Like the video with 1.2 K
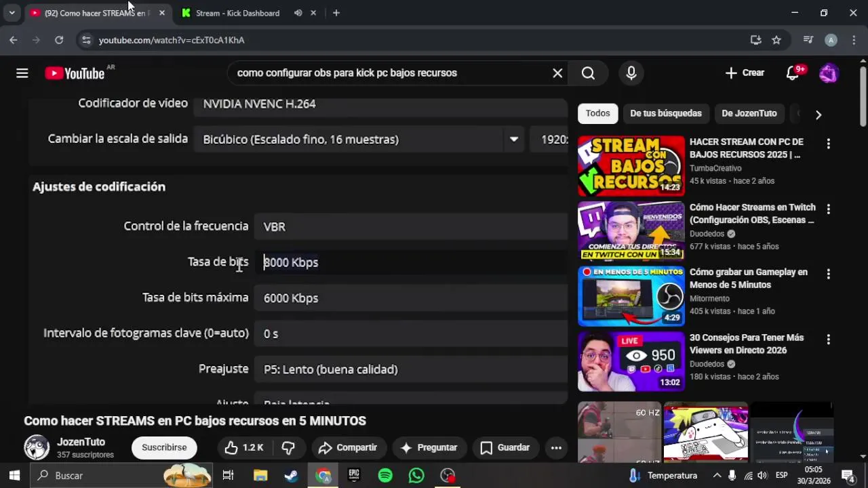Viewport: 868px width, 488px height. pyautogui.click(x=244, y=447)
